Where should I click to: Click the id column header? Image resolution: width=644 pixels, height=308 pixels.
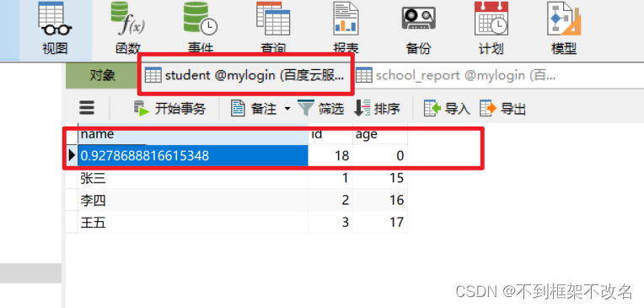330,134
